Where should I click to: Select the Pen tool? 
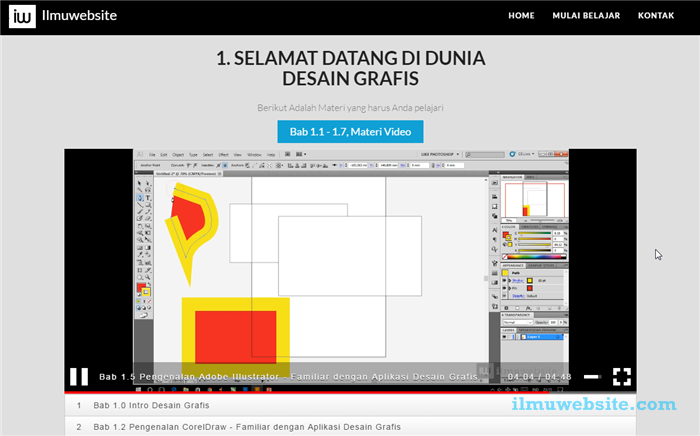(140, 197)
